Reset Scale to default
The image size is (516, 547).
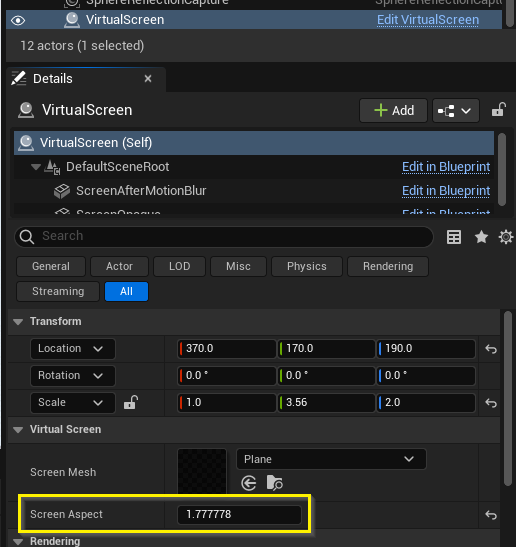491,403
